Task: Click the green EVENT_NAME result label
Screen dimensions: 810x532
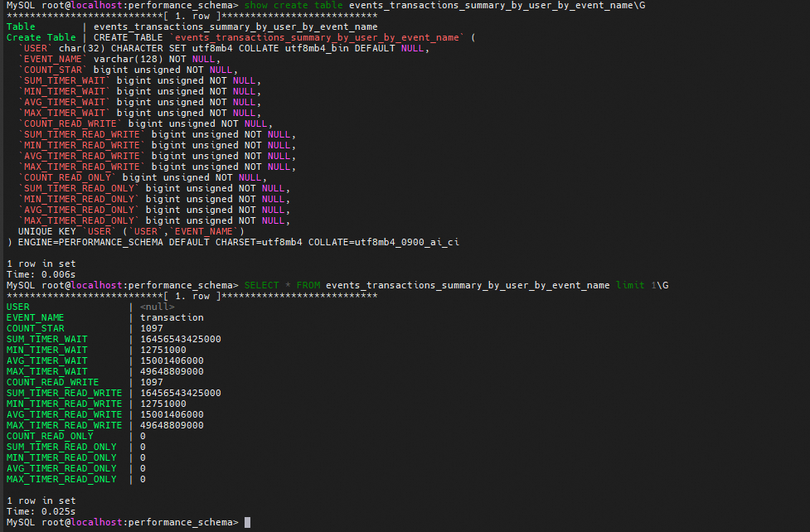Action: (x=35, y=317)
